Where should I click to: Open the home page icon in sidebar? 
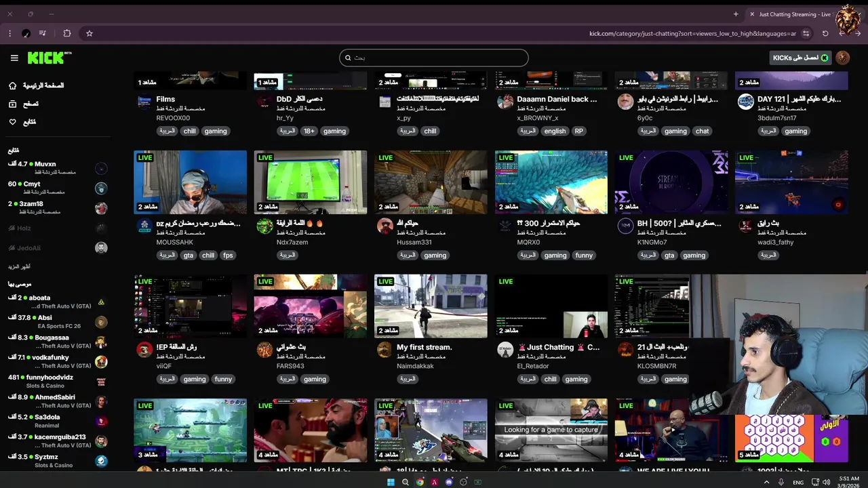12,85
